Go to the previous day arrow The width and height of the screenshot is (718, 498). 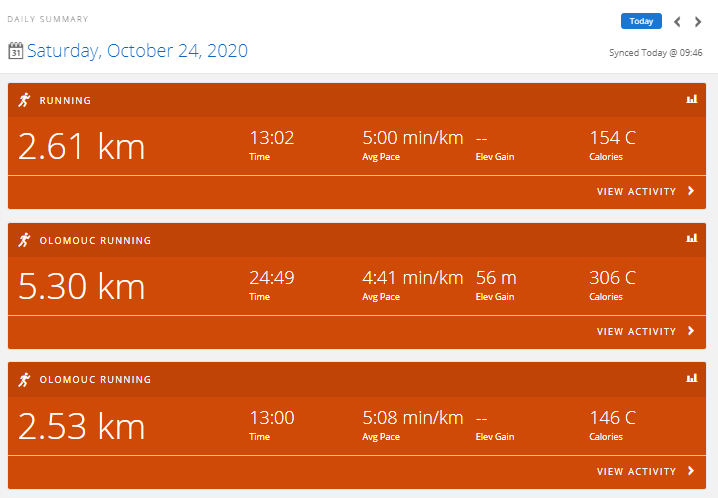[x=677, y=22]
